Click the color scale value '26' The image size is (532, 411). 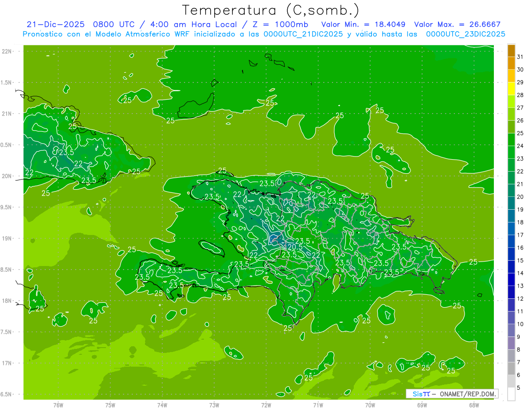[520, 120]
